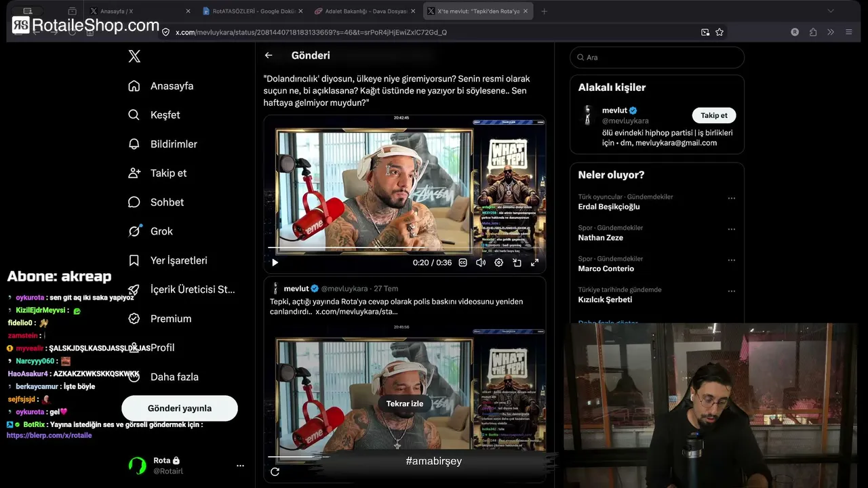Screen dimensions: 868x488
Task: Click the Premium verified badge icon
Action: click(134, 319)
